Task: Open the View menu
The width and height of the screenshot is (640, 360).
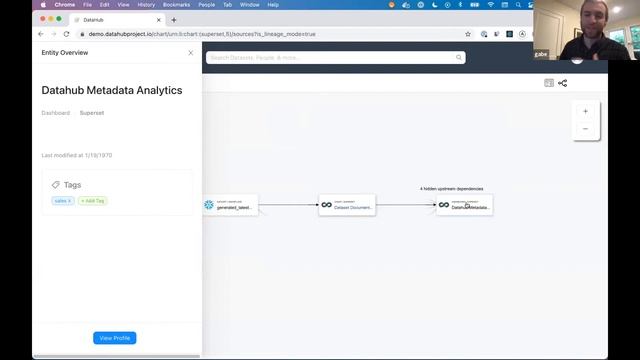Action: [x=123, y=5]
